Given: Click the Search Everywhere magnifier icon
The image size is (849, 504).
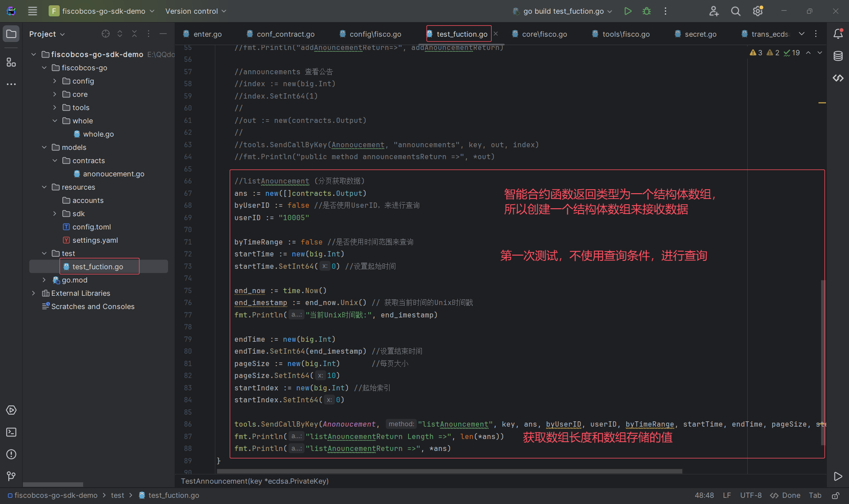Looking at the screenshot, I should pyautogui.click(x=735, y=11).
